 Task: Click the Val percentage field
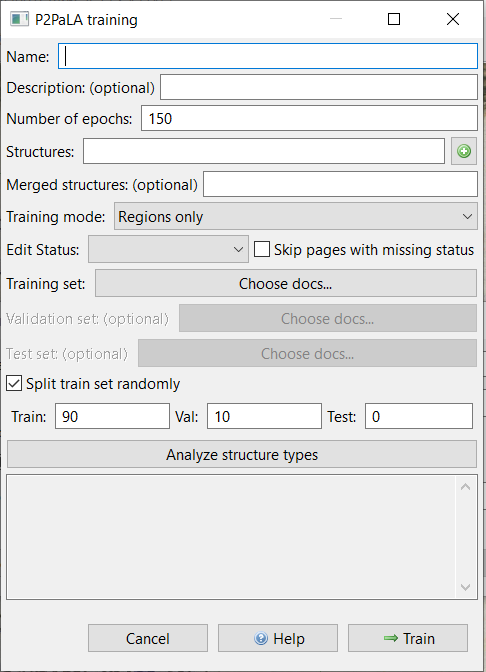click(x=264, y=416)
